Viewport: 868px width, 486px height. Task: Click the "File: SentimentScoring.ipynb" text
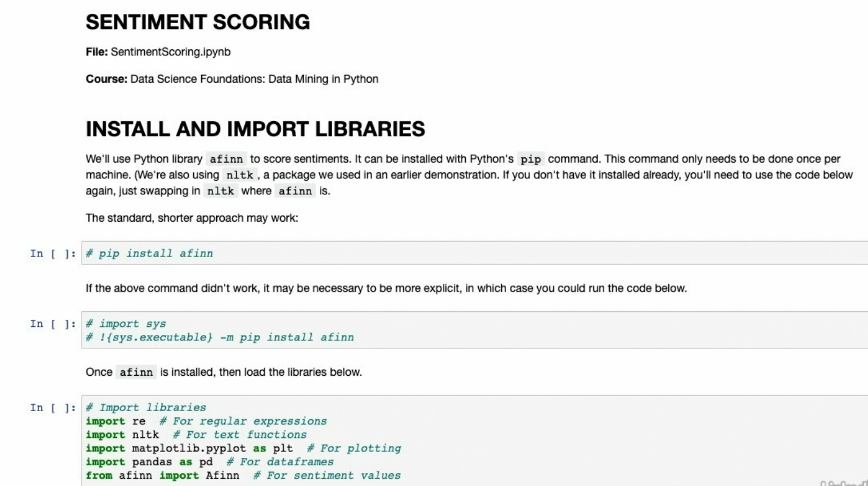pos(158,52)
